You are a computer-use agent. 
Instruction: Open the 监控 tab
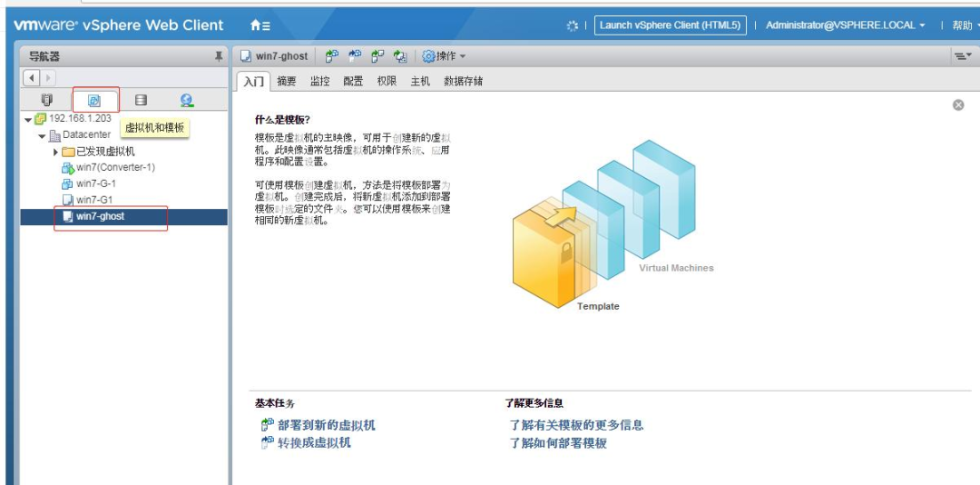click(x=320, y=82)
